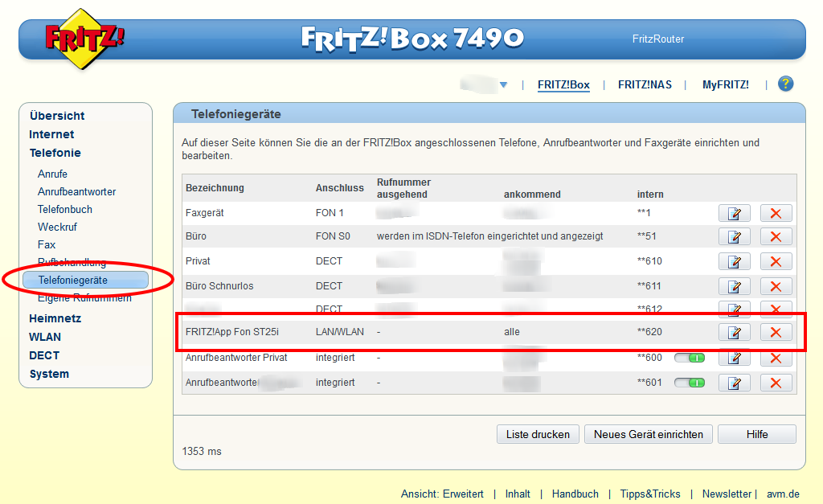Open Tipps&Tricks link
823x504 pixels.
pyautogui.click(x=649, y=494)
